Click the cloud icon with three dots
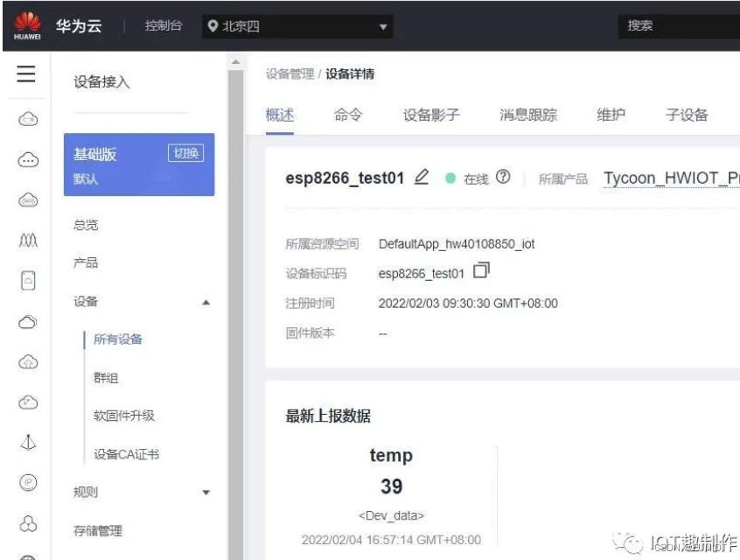Viewport: 740px width, 560px height. 28,160
